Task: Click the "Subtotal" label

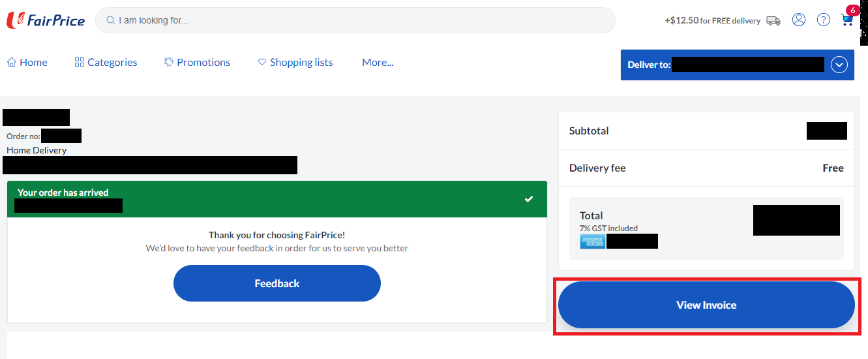Action: pyautogui.click(x=589, y=131)
